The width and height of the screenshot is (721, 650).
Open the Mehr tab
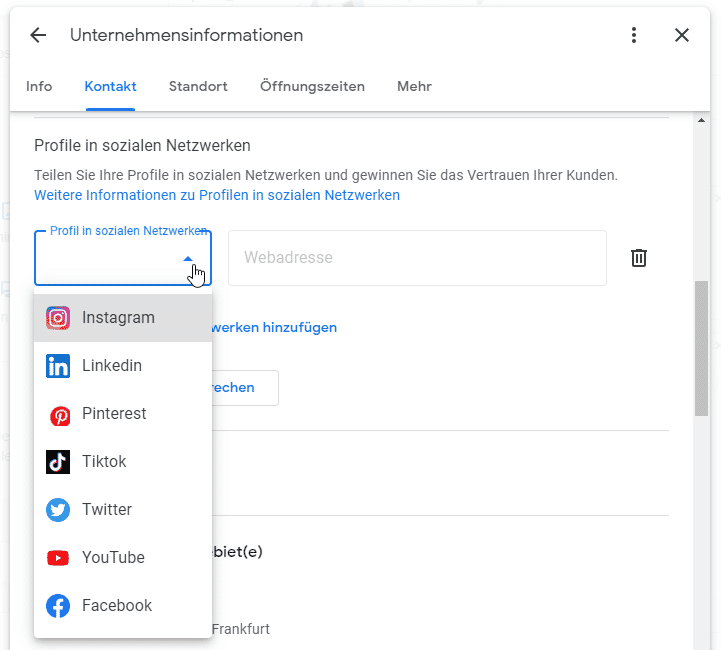(414, 86)
